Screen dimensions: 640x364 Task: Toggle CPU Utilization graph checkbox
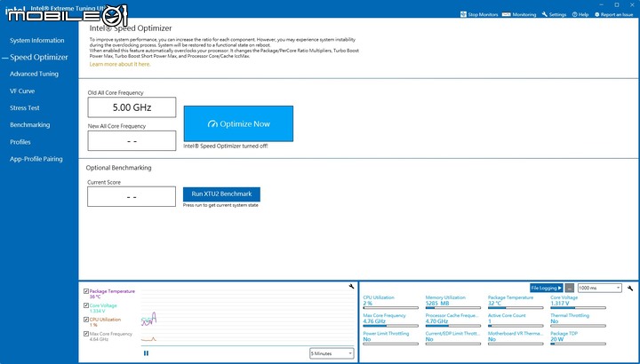(86, 320)
